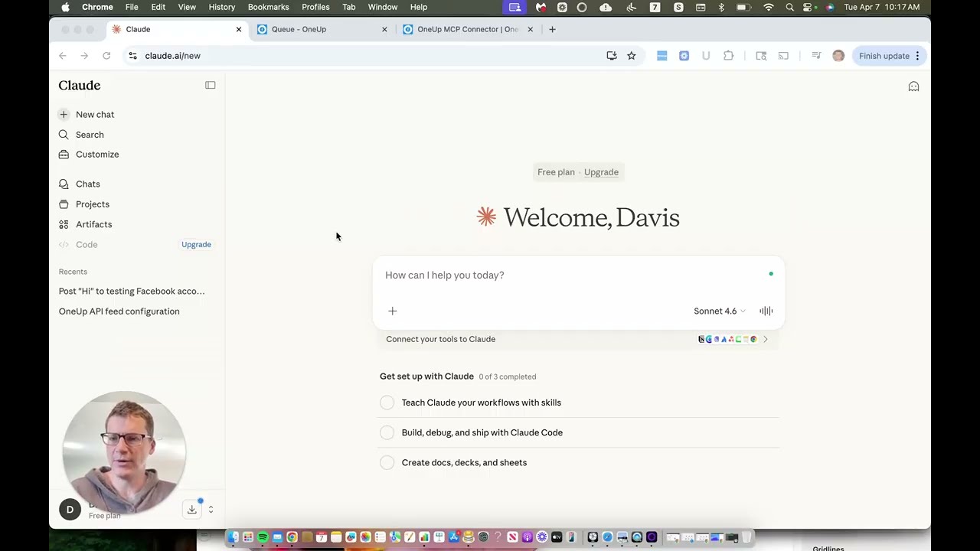
Task: Open the "Post Hi to testing Facebook" recent chat
Action: 132,292
